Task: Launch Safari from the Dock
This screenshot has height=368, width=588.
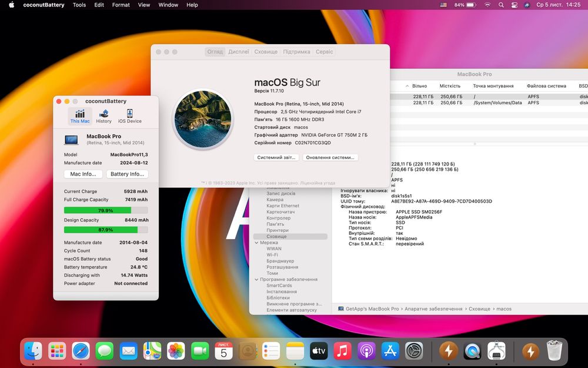Action: pos(81,351)
